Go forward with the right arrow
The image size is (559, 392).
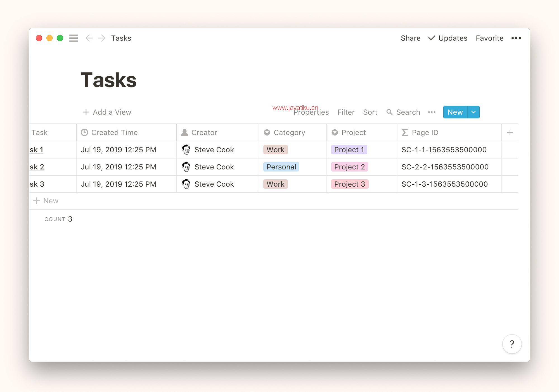[102, 38]
